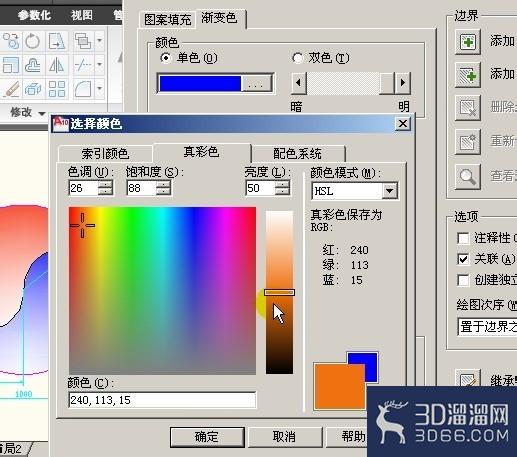The image size is (517, 457).
Task: Open the View ribbon tab
Action: coord(82,15)
